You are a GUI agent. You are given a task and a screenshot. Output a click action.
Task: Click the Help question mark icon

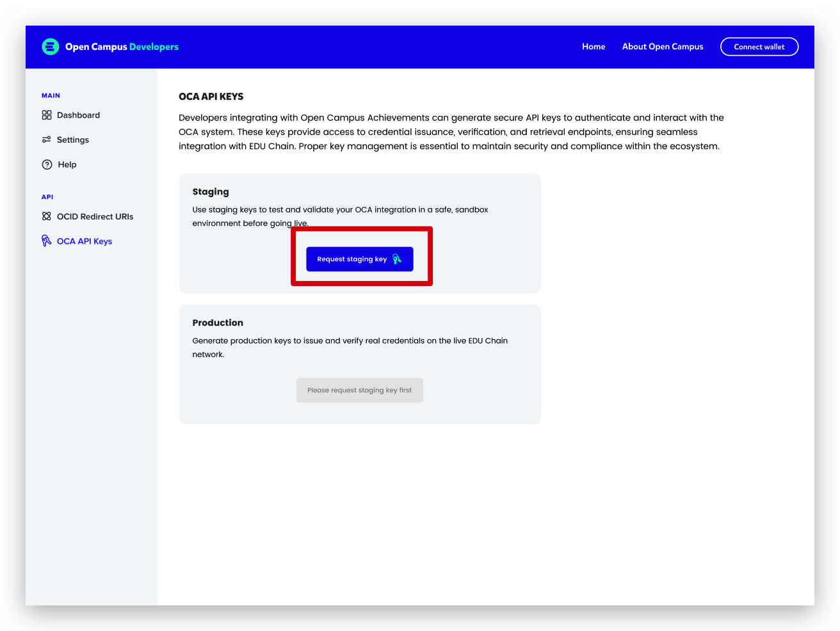(x=47, y=164)
